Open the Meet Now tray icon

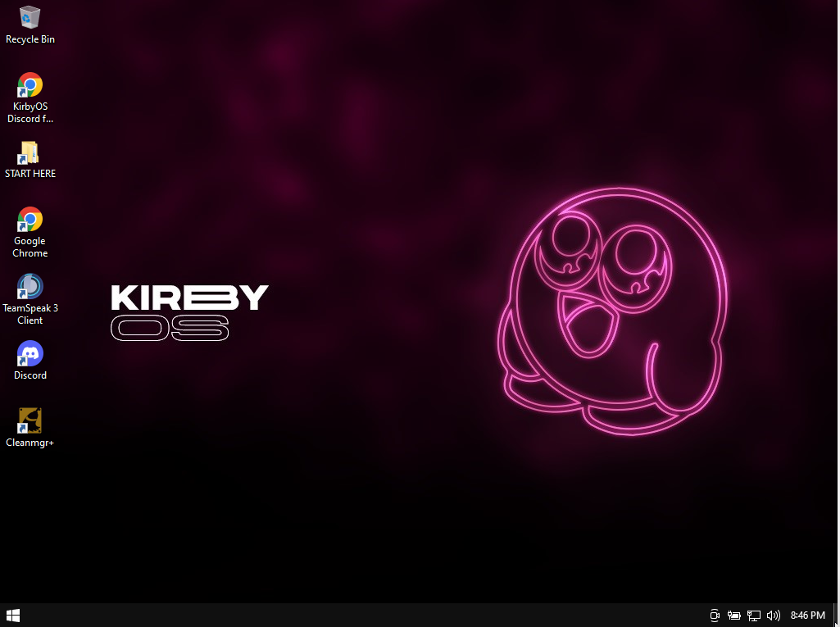(714, 616)
